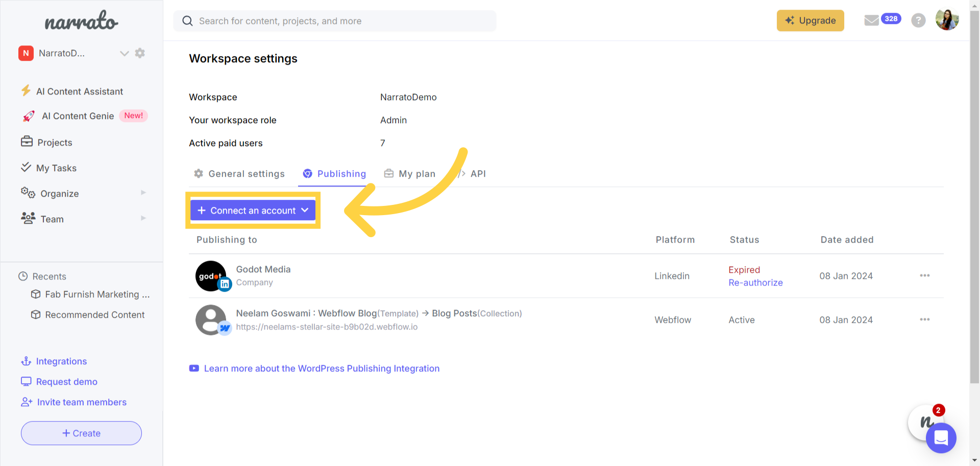
Task: Open options menu for Godot Media row
Action: [x=924, y=275]
